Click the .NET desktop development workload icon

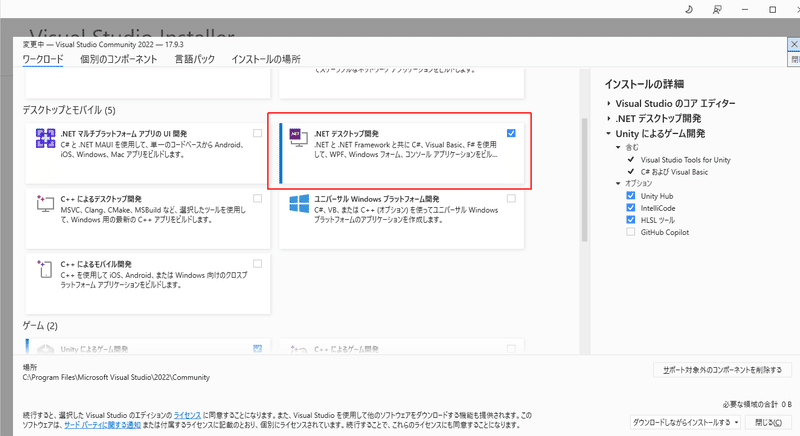[x=298, y=138]
